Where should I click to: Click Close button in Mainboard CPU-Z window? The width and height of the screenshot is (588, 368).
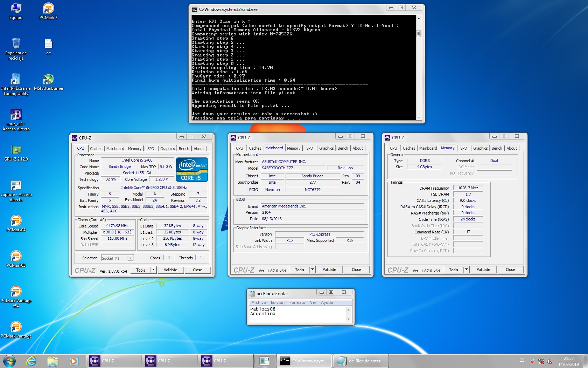(x=356, y=270)
